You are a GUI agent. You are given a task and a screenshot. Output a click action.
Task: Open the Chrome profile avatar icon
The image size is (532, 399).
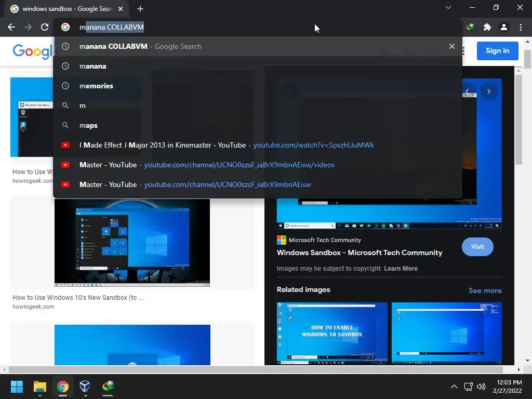point(504,27)
